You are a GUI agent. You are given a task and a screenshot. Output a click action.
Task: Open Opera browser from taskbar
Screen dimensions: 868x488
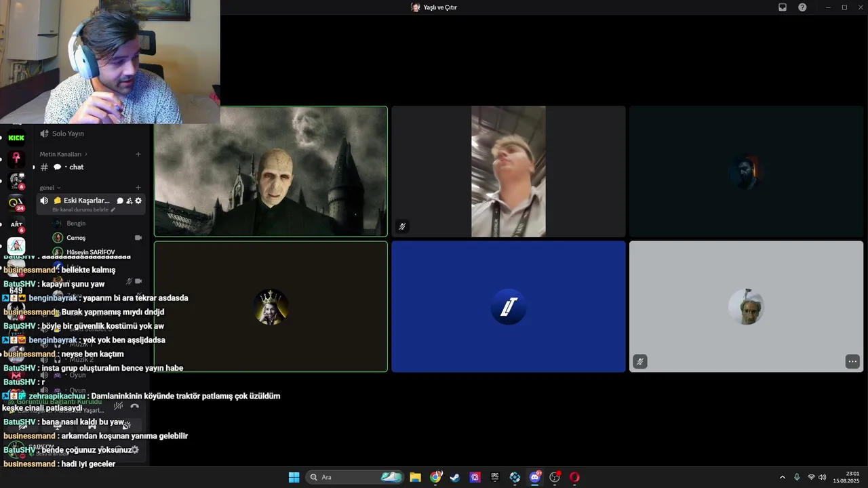pyautogui.click(x=574, y=477)
